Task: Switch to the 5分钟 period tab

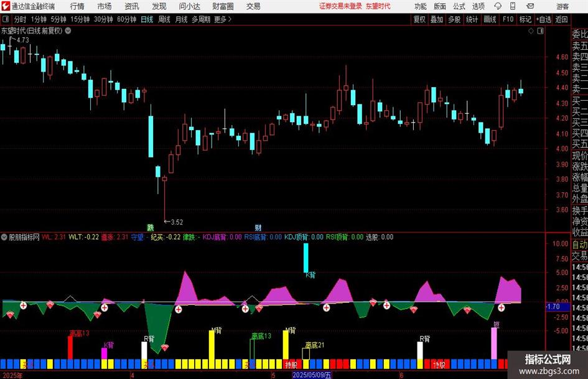Action: click(x=58, y=19)
